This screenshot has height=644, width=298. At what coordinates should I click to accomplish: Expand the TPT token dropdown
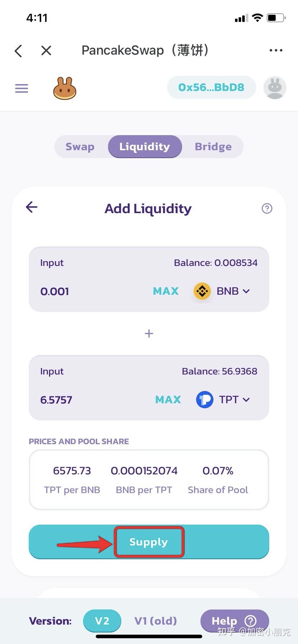(x=234, y=400)
